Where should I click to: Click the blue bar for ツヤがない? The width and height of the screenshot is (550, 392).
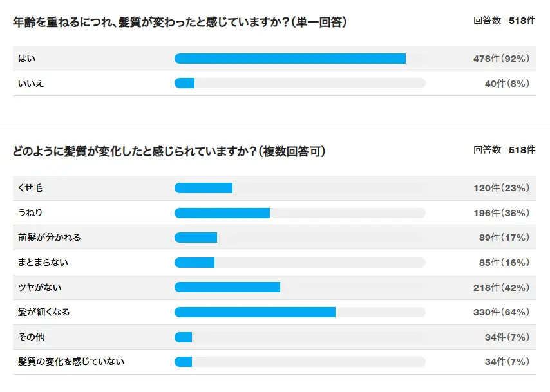click(227, 287)
